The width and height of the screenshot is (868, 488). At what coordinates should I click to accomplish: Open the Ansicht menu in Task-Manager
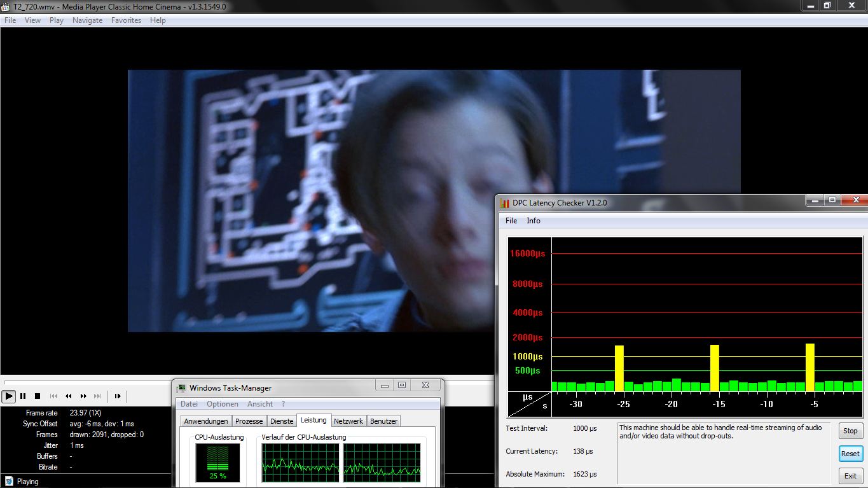260,404
